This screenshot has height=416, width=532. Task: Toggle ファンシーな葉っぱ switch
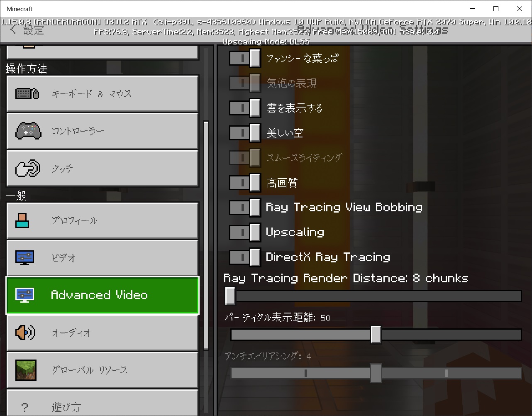click(245, 58)
